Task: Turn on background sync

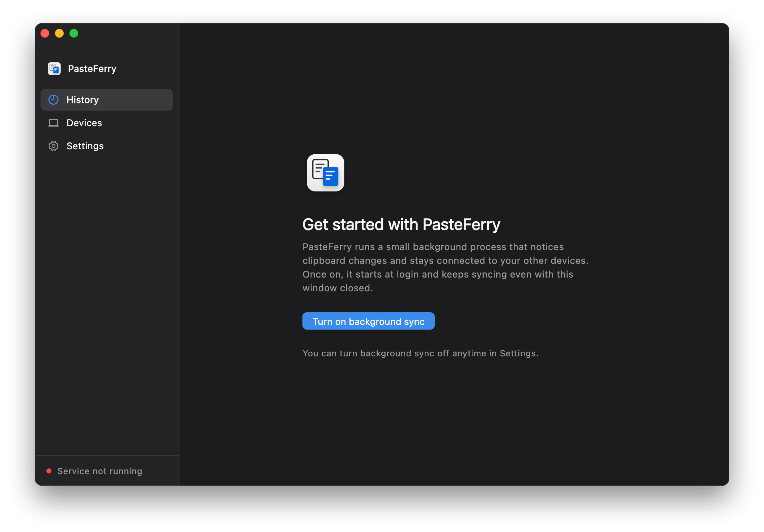Action: click(x=368, y=321)
